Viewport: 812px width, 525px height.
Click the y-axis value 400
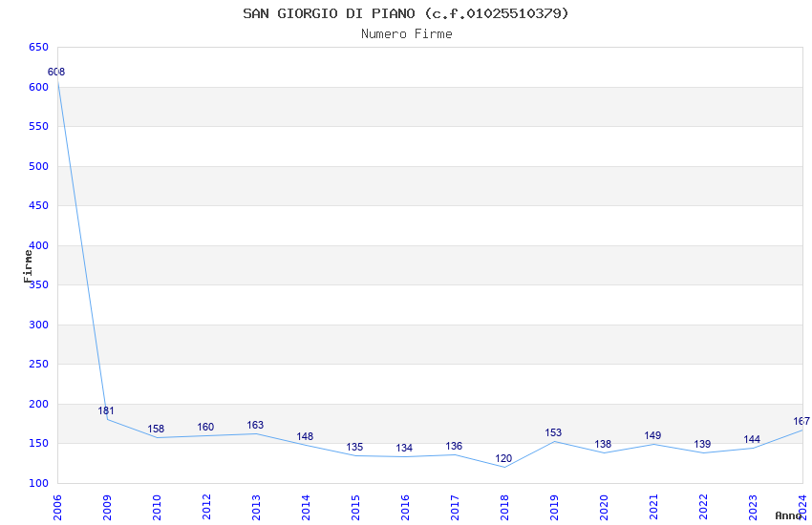39,245
